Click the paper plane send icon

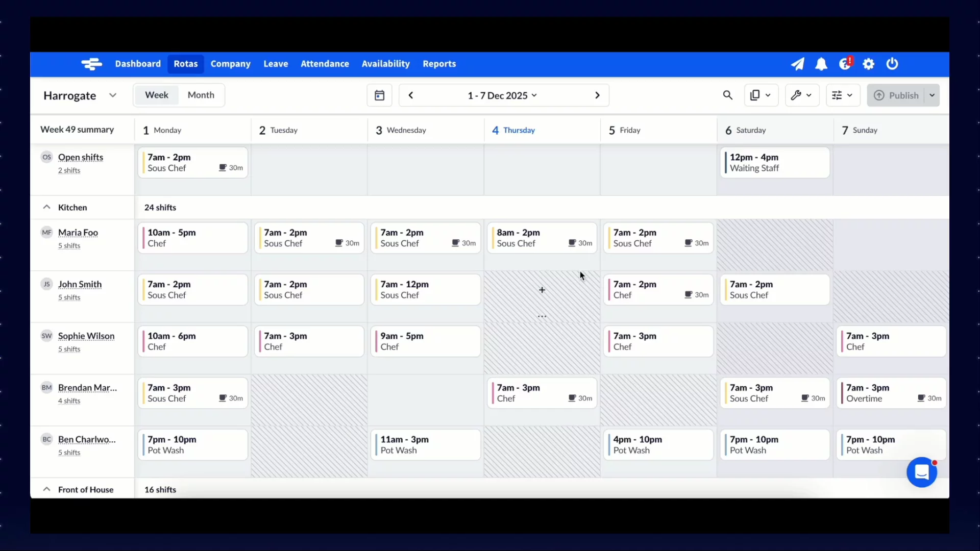point(797,64)
